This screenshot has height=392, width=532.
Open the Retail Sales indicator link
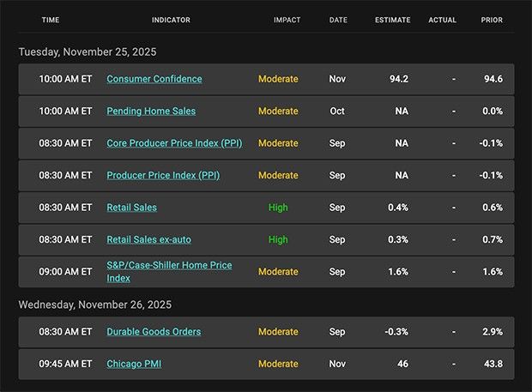(131, 208)
